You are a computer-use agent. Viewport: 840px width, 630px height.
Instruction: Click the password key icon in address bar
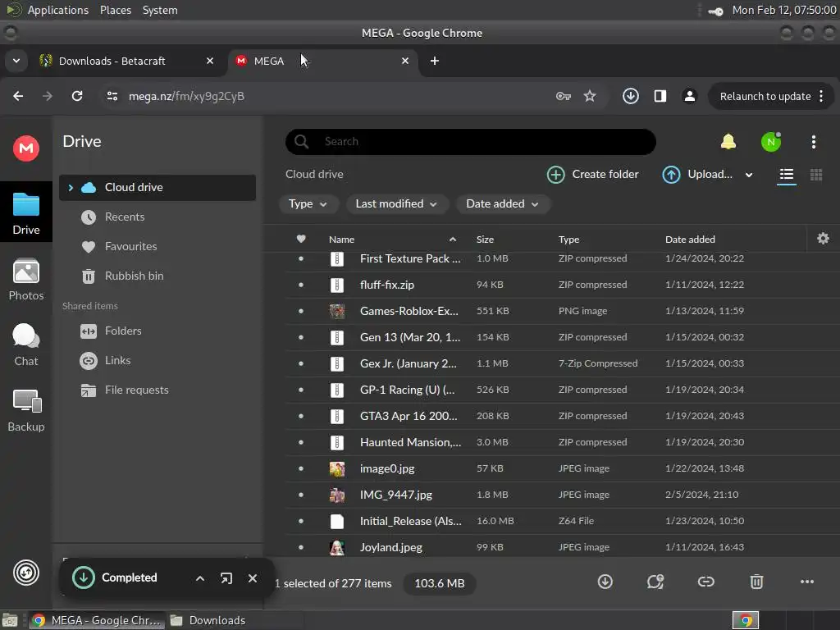click(563, 97)
